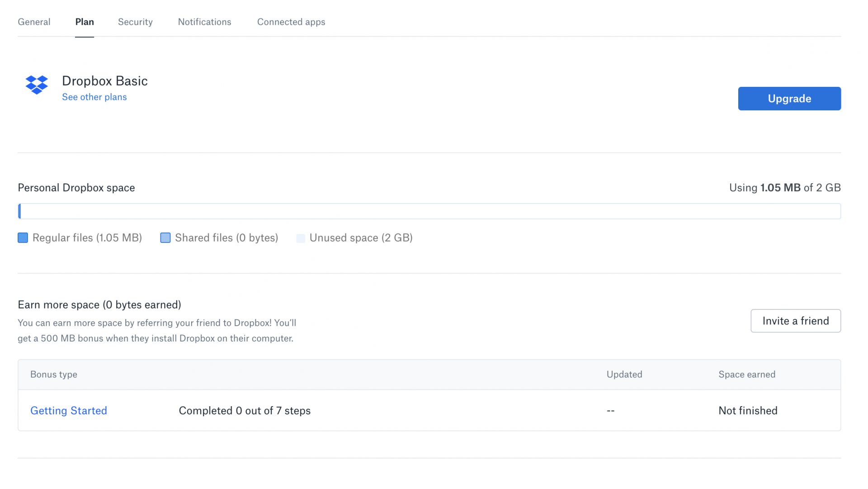This screenshot has width=868, height=489.
Task: Open the Connected apps tab
Action: coord(291,22)
